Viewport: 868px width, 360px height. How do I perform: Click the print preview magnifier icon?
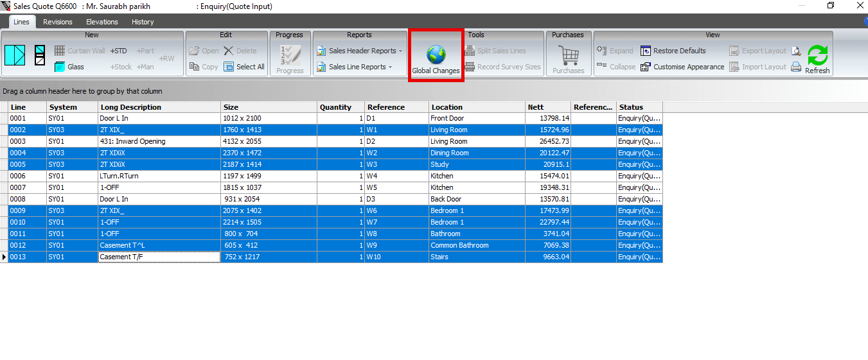[796, 51]
